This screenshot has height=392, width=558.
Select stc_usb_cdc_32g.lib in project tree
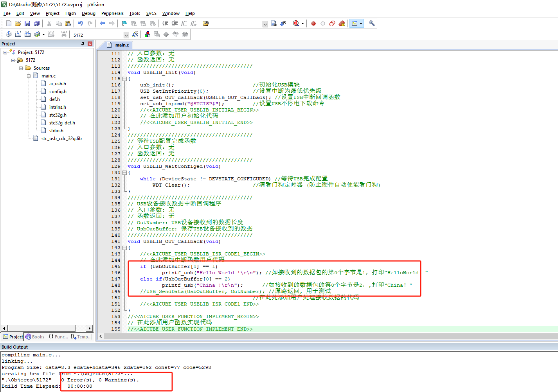coord(61,138)
